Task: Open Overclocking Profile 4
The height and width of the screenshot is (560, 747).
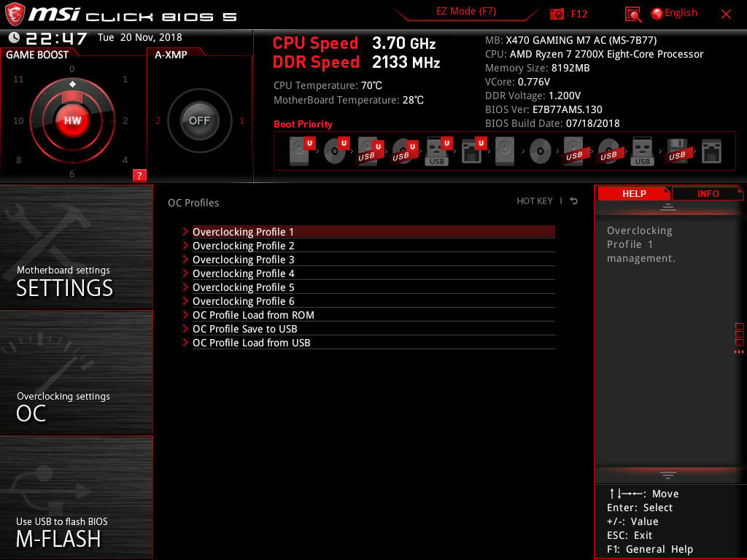Action: (373, 273)
